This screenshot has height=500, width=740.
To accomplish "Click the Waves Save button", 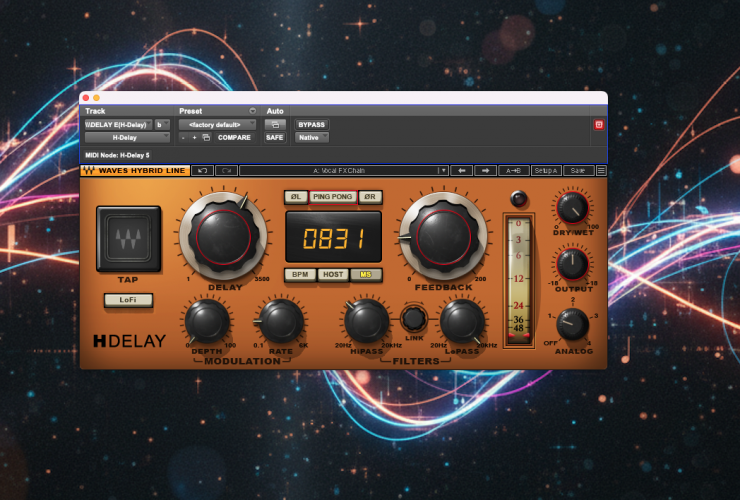I will pos(578,170).
